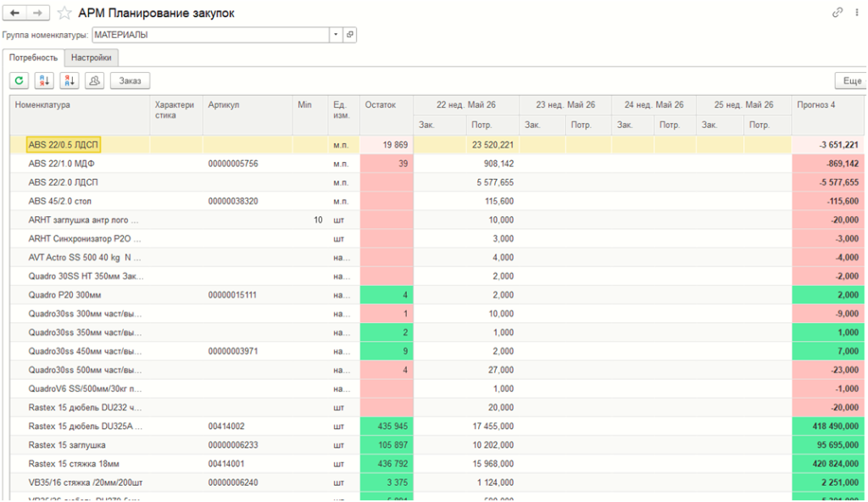Image resolution: width=868 pixels, height=502 pixels.
Task: Click the forecast value 418 490,000
Action: pos(837,427)
